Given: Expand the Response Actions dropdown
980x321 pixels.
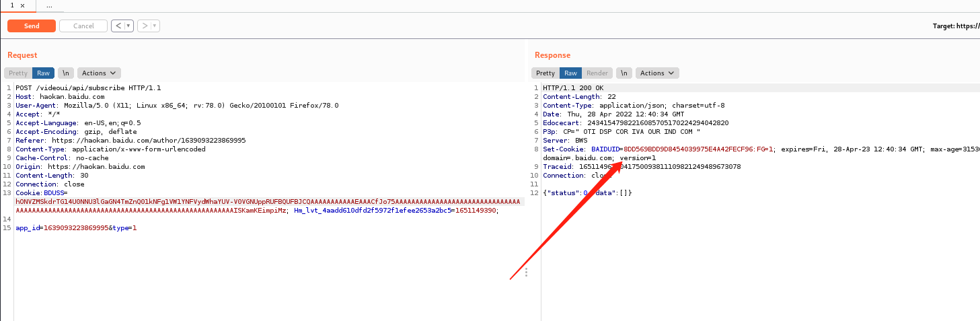Looking at the screenshot, I should coord(657,73).
